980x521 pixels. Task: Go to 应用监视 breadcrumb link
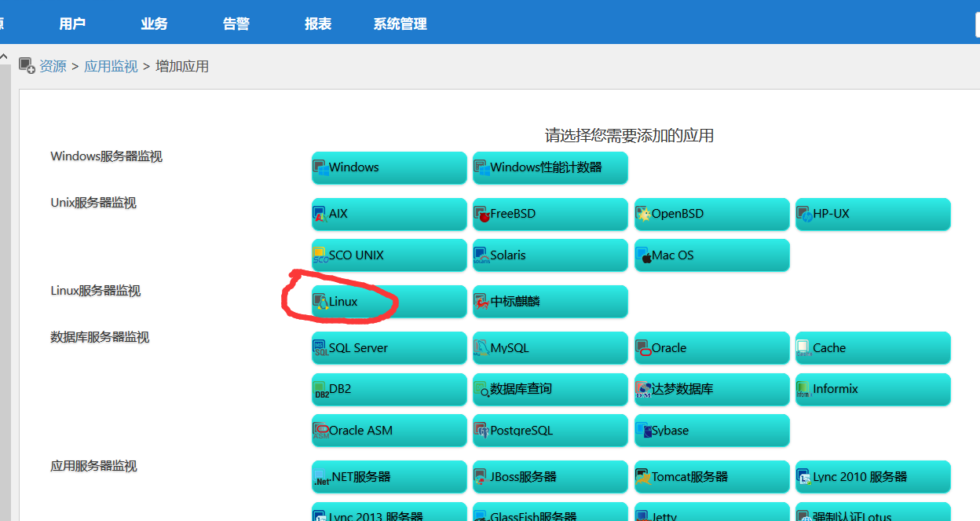(x=111, y=66)
